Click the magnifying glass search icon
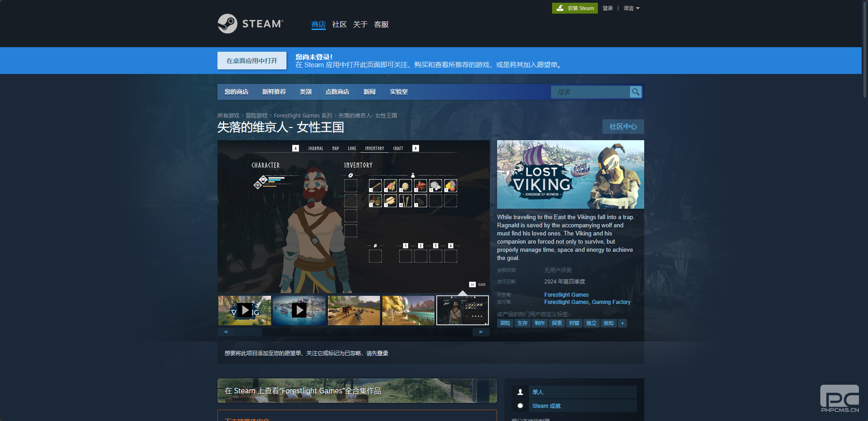The image size is (868, 421). click(636, 92)
